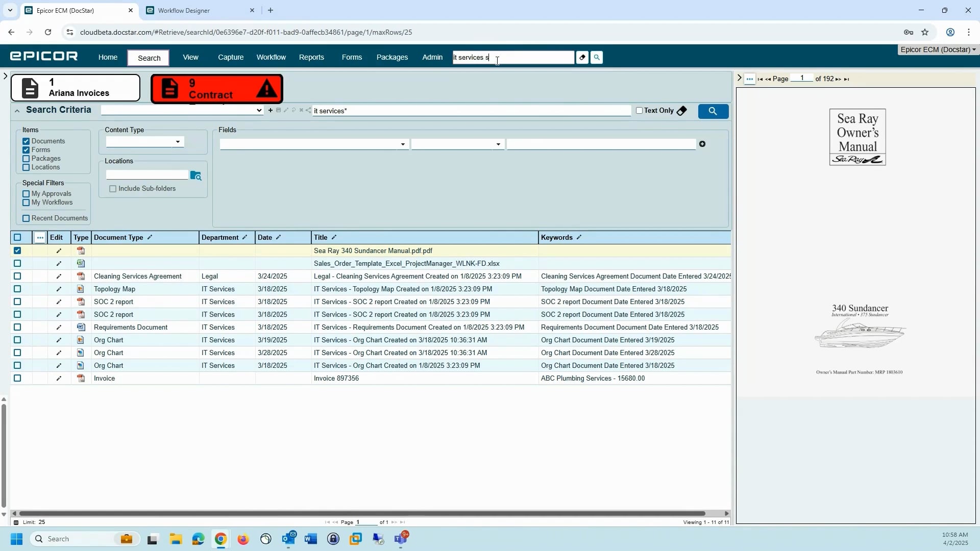Open the Epicor ECM (Docstar) user menu

point(938,49)
